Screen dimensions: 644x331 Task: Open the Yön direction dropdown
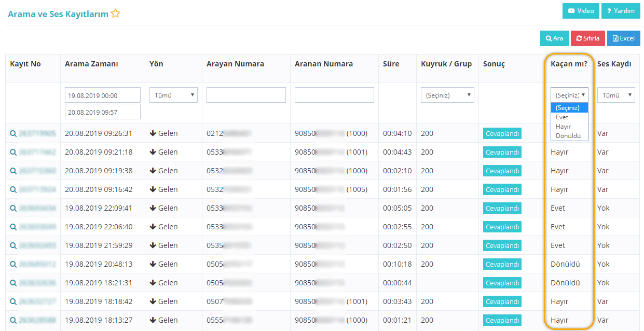click(x=173, y=95)
